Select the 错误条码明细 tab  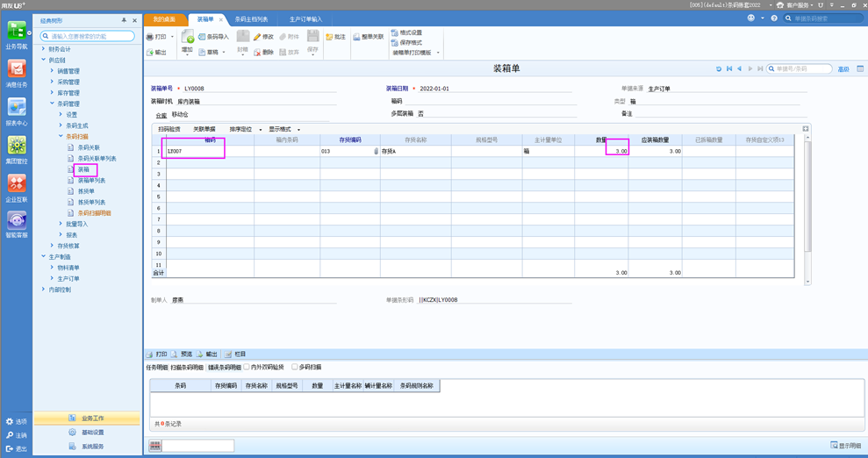click(224, 368)
